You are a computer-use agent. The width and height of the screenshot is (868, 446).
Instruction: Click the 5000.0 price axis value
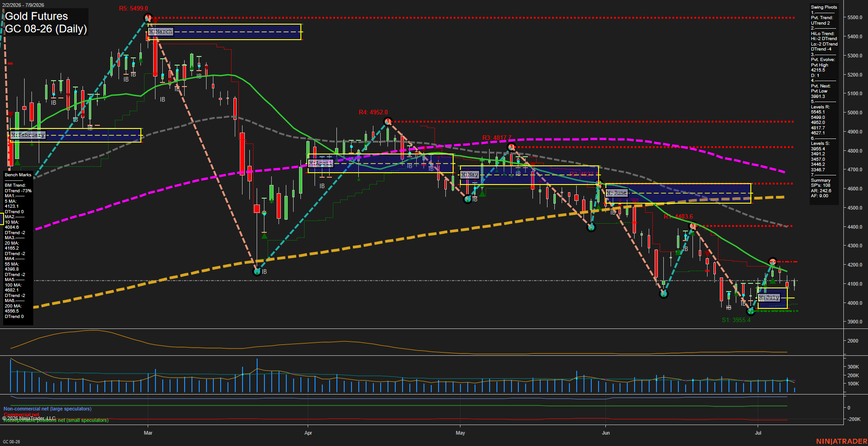click(x=854, y=113)
